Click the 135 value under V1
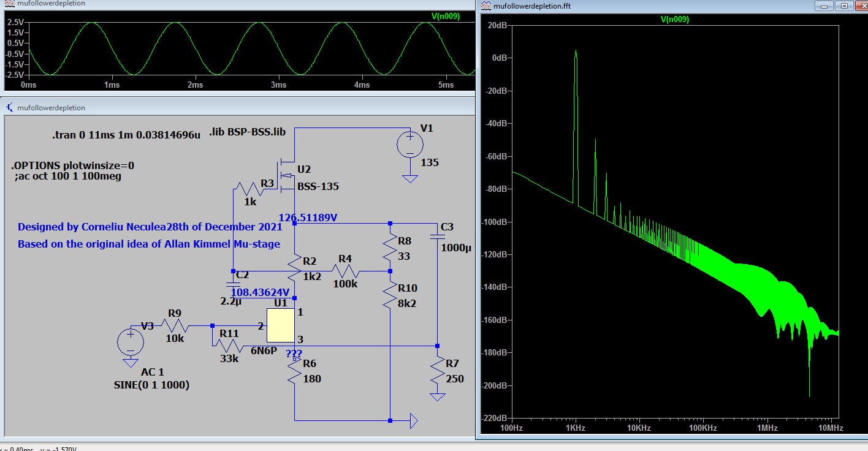Screen dimensions: 868x451 pos(430,163)
